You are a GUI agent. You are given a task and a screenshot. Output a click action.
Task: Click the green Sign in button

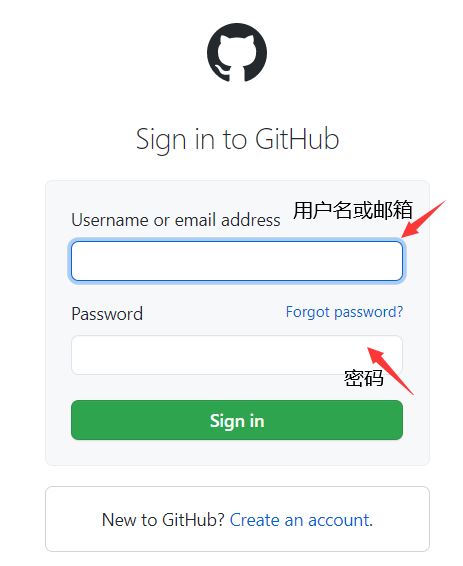237,420
